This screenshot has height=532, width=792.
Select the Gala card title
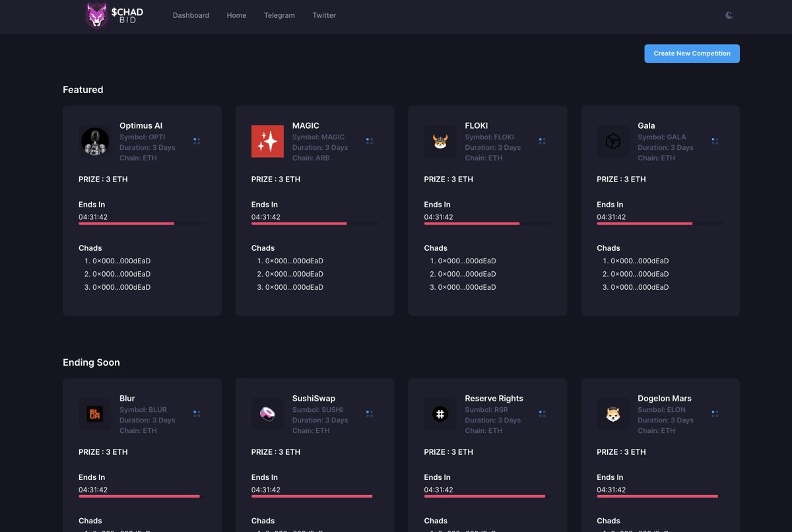[646, 125]
